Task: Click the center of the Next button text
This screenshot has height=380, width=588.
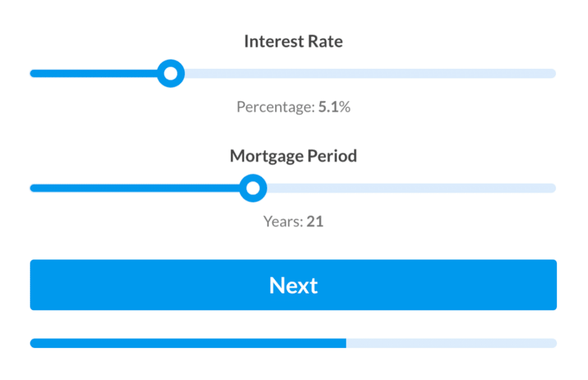Action: 293,285
